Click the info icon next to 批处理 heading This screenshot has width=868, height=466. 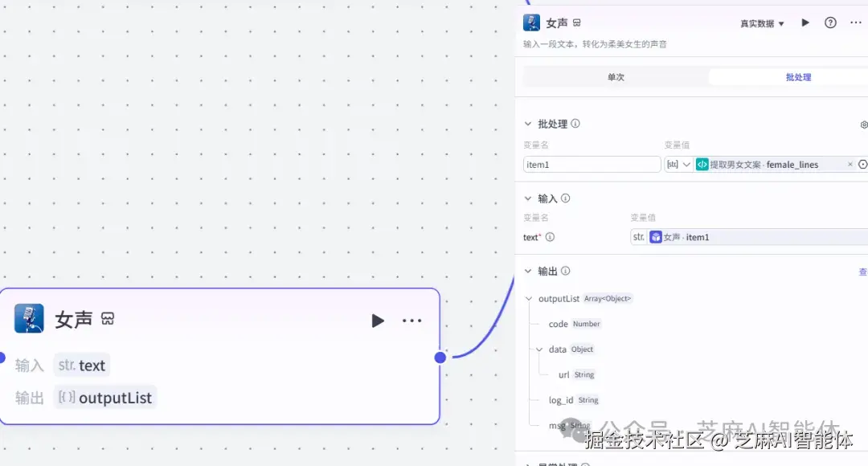(x=575, y=124)
